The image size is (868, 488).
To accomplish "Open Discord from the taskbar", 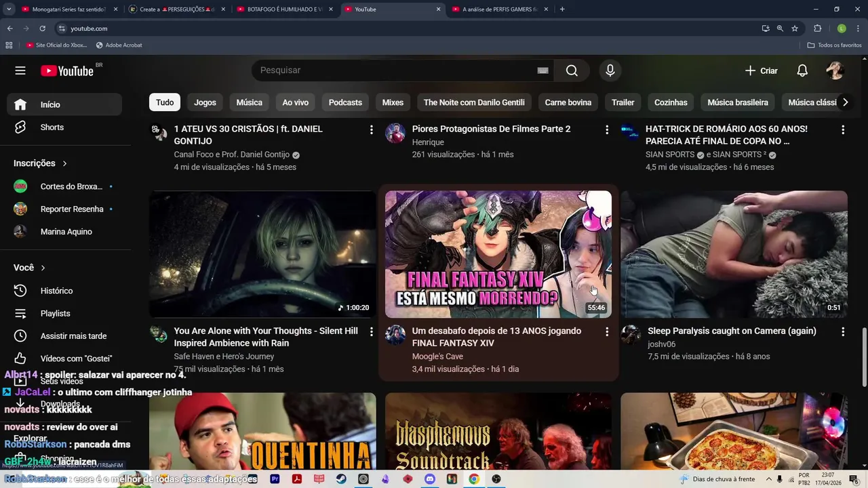I will (x=429, y=479).
